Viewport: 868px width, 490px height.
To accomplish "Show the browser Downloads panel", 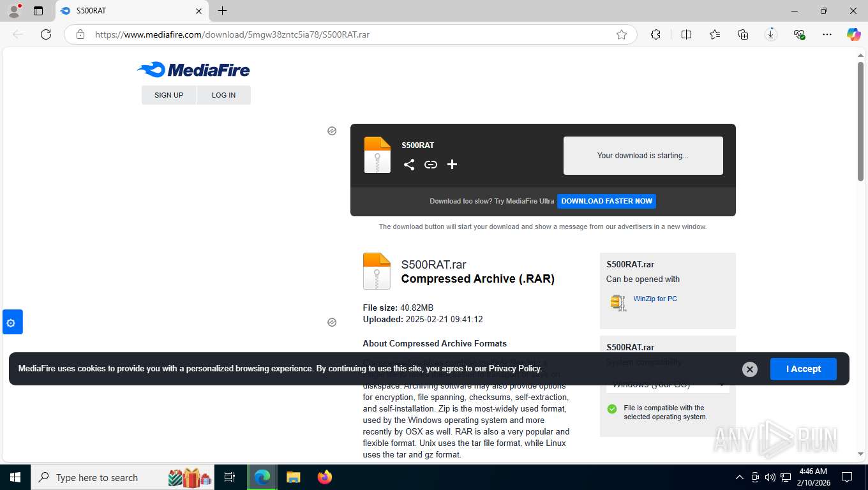I will click(x=771, y=34).
